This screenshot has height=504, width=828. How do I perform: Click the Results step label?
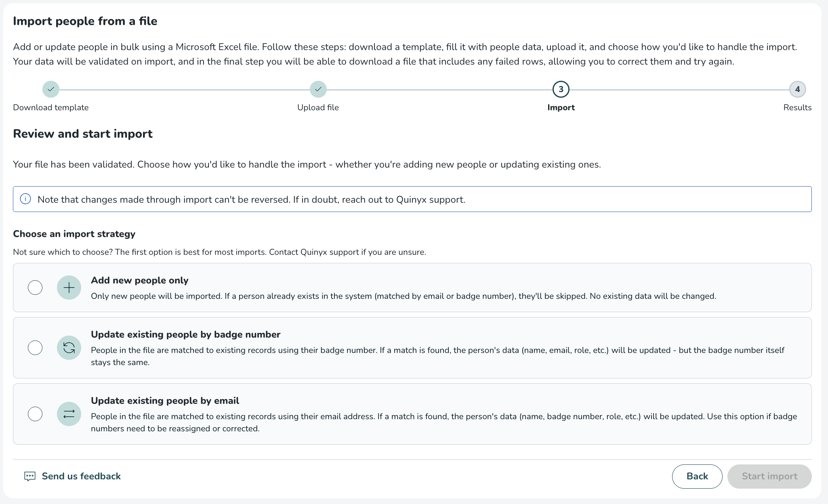797,107
